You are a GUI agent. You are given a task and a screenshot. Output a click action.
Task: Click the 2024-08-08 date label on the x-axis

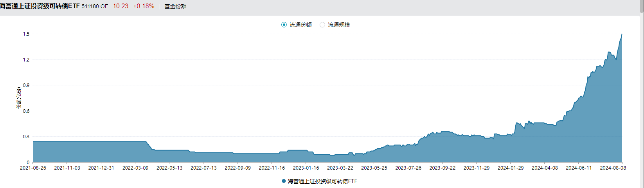pyautogui.click(x=613, y=168)
